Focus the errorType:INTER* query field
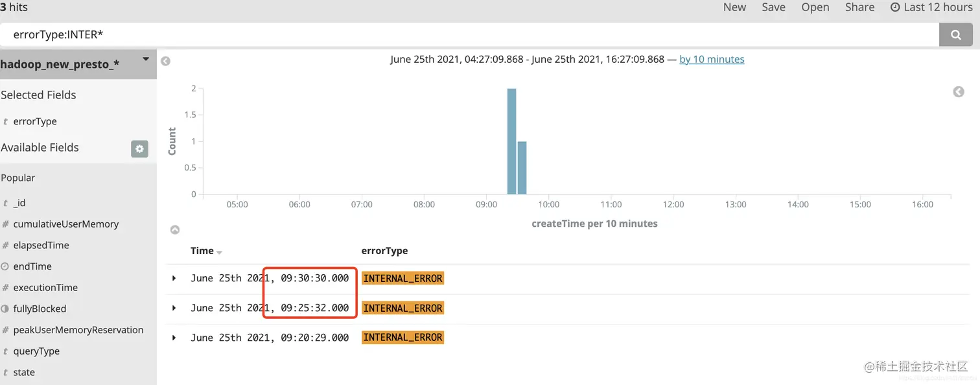The image size is (980, 385). (x=469, y=35)
